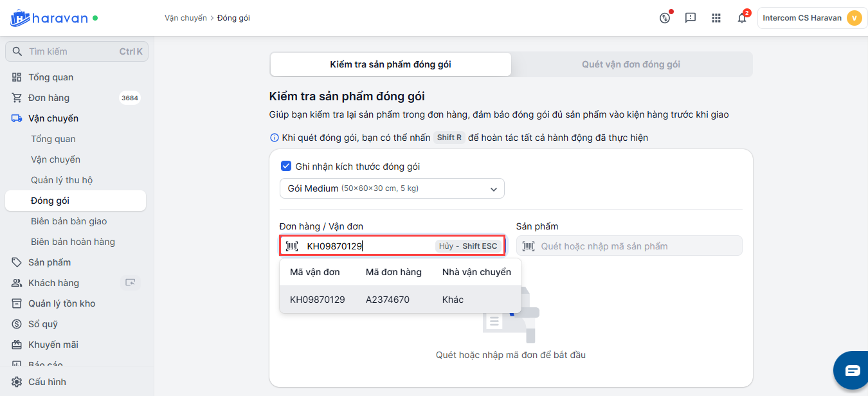Select Đóng gói sub-item
The image size is (868, 396).
pyautogui.click(x=77, y=201)
